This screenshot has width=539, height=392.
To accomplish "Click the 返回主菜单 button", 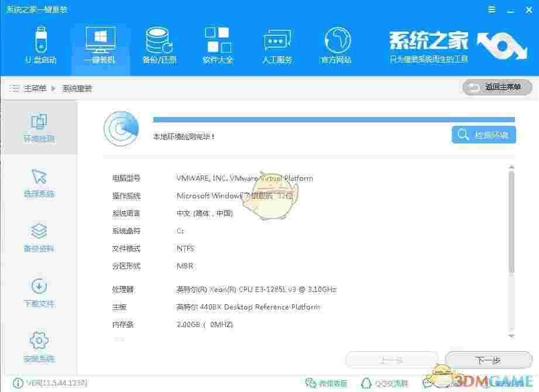I will 497,87.
